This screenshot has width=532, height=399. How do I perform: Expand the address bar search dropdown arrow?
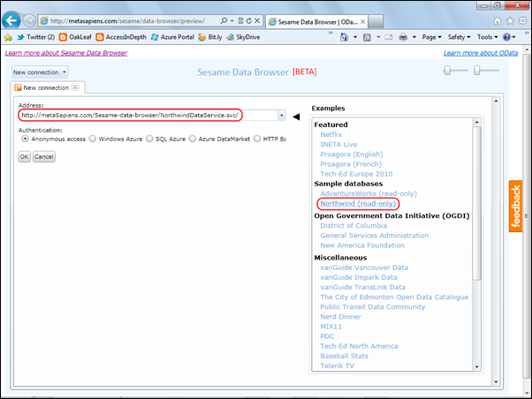click(x=232, y=20)
